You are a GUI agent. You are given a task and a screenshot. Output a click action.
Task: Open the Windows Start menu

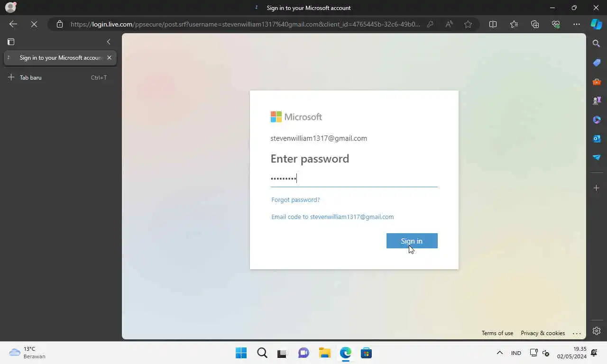click(x=241, y=353)
